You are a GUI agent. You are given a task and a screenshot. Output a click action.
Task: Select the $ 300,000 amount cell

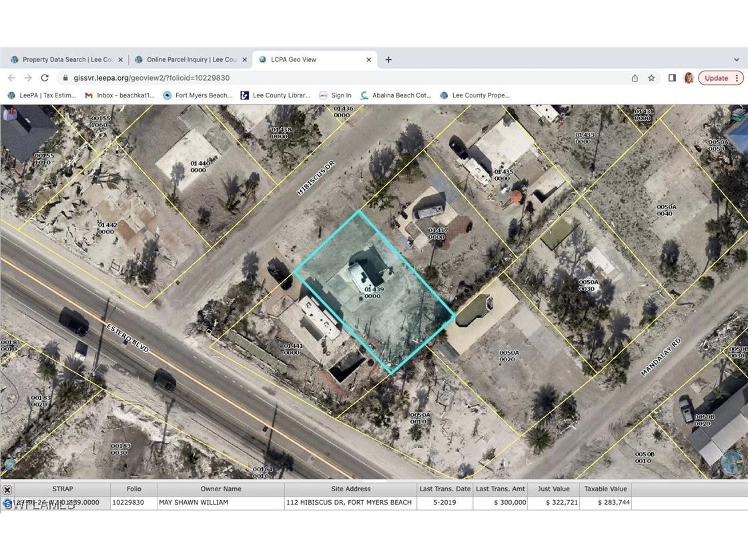[x=500, y=502]
